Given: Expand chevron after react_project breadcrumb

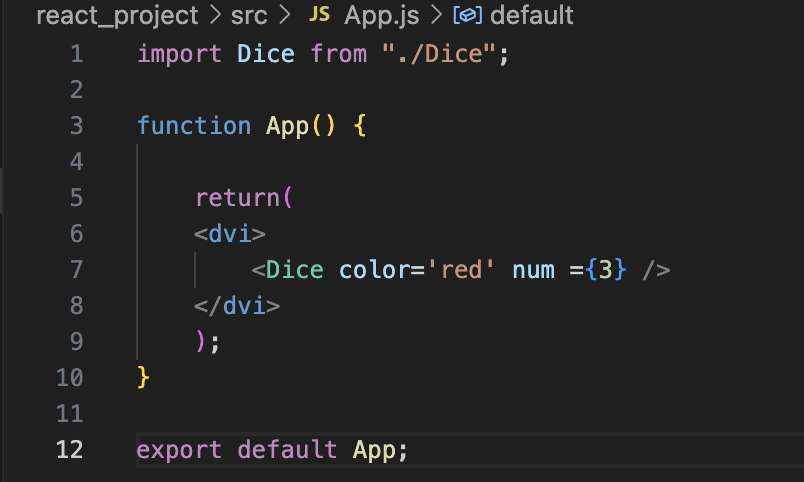Looking at the screenshot, I should 215,15.
